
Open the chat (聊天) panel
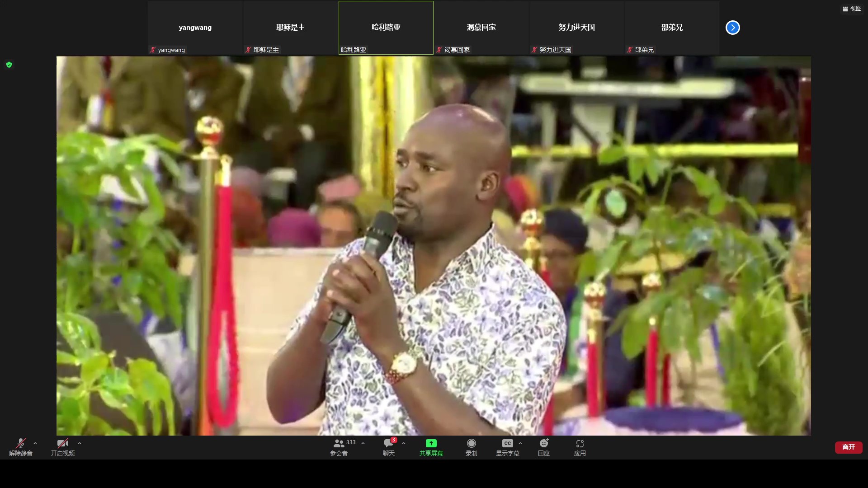389,446
